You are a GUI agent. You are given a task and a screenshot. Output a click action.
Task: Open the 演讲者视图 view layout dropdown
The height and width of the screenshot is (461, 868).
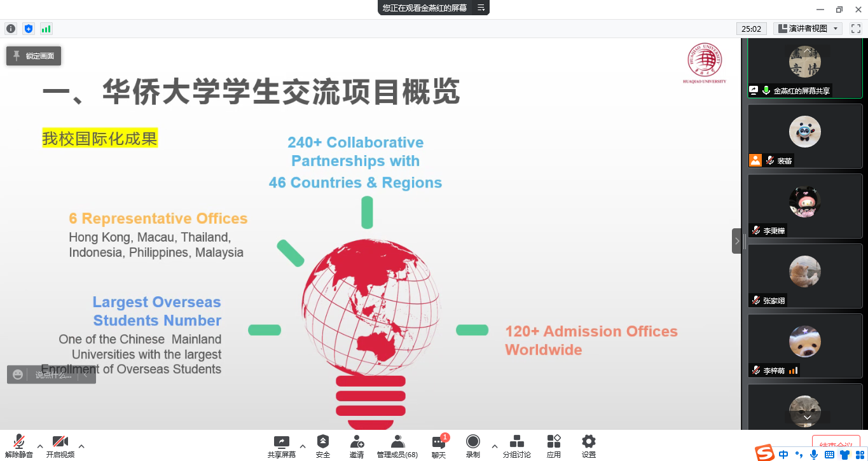point(808,29)
